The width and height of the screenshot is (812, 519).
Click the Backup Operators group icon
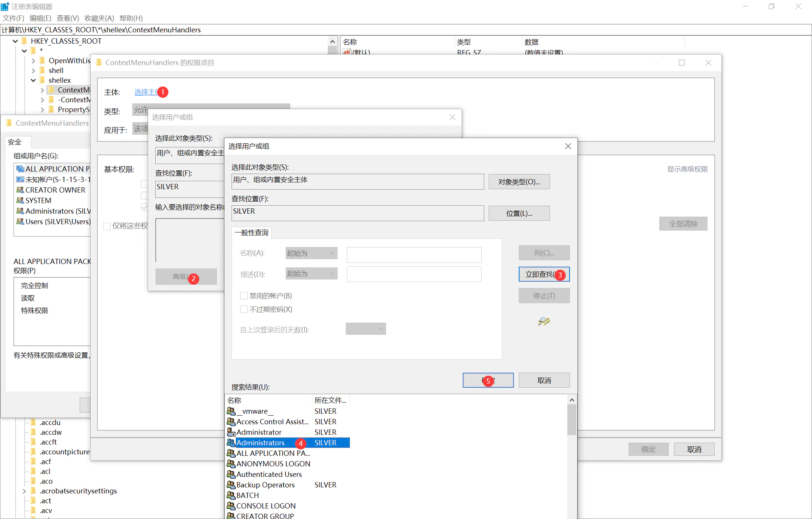(231, 485)
